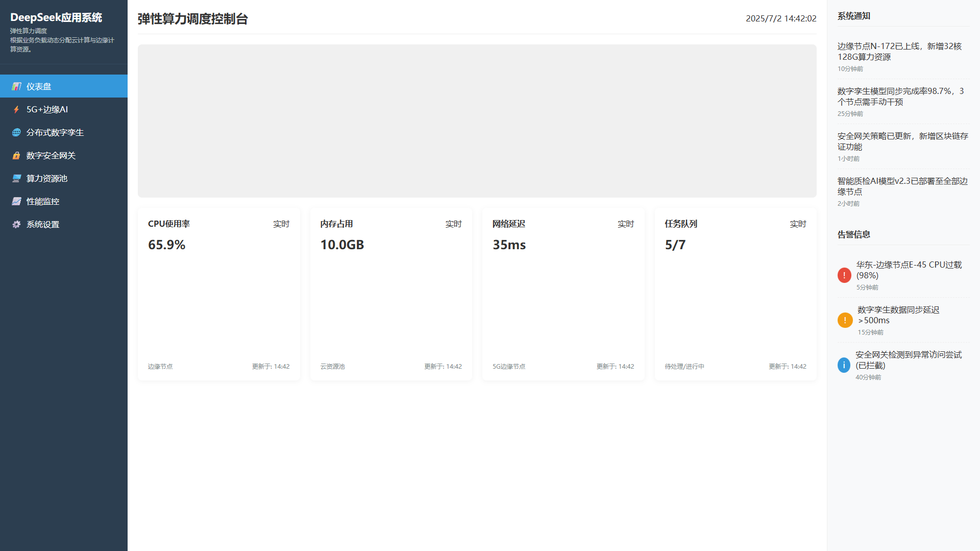Click the lock icon for 数字安全网关
Image resolution: width=980 pixels, height=551 pixels.
tap(16, 155)
